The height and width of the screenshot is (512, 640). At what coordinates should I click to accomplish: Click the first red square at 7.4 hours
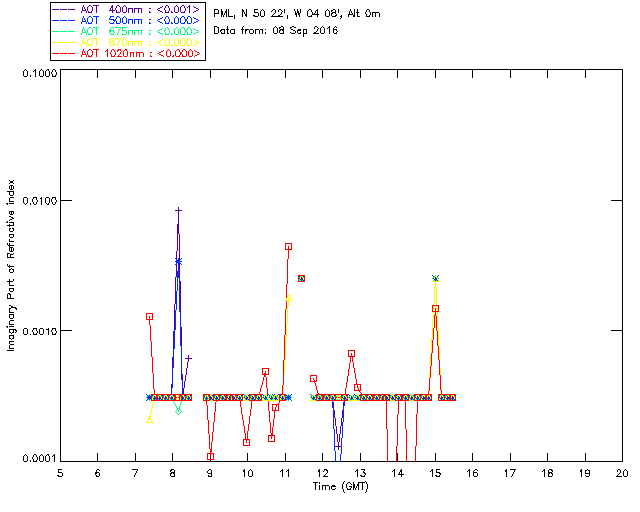click(149, 317)
